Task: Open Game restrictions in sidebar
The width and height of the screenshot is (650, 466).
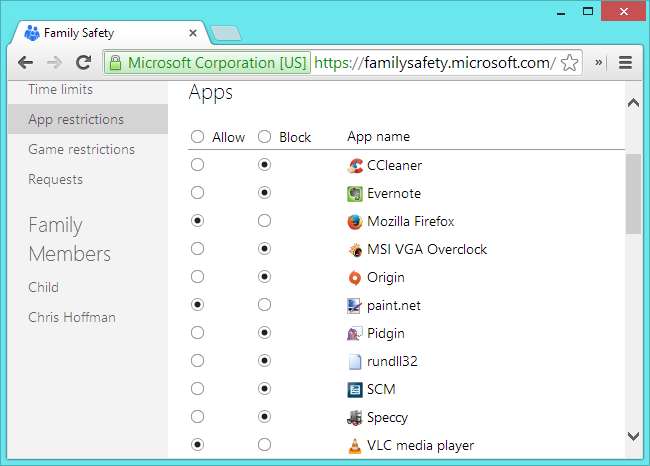Action: coord(82,149)
